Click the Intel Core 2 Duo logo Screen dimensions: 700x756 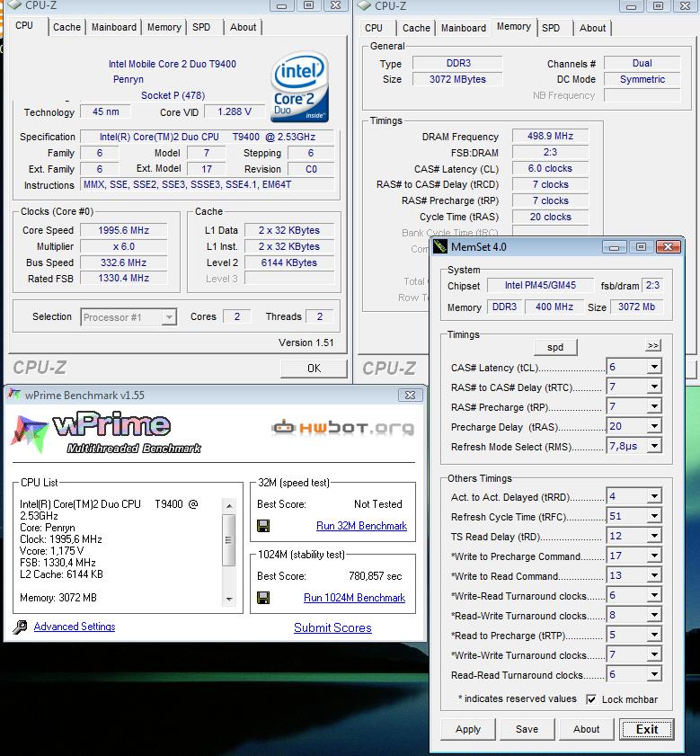(x=299, y=87)
